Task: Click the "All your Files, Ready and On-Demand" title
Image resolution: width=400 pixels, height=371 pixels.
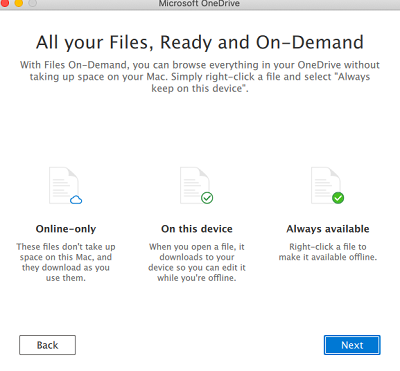Action: coord(200,43)
